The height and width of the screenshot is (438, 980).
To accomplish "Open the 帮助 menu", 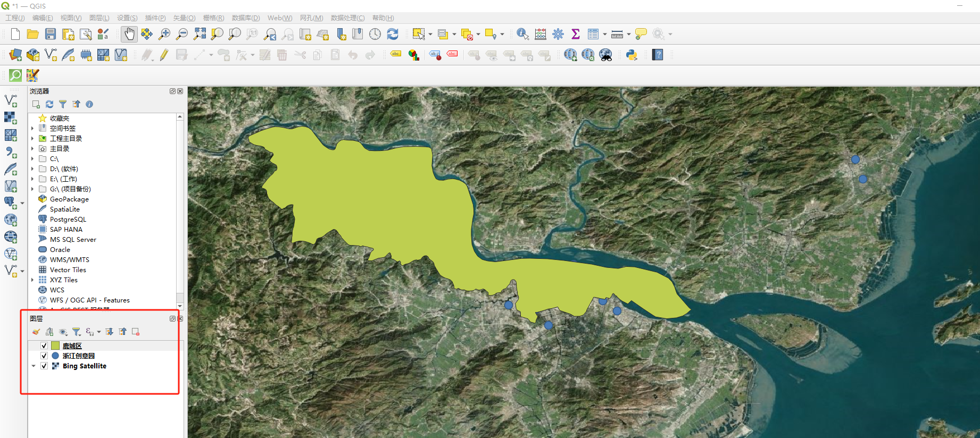I will (x=383, y=18).
